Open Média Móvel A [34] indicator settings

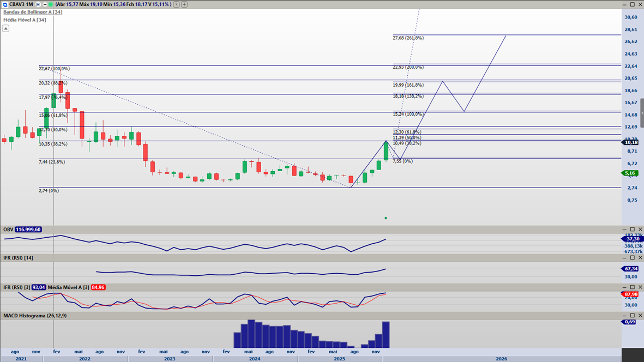pos(25,20)
